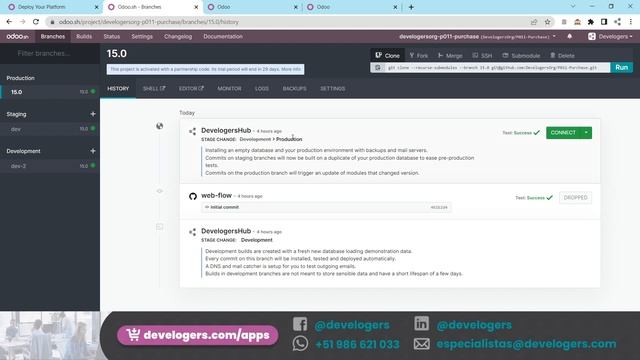640x360 pixels.
Task: Click the git clone command field
Action: click(x=497, y=67)
